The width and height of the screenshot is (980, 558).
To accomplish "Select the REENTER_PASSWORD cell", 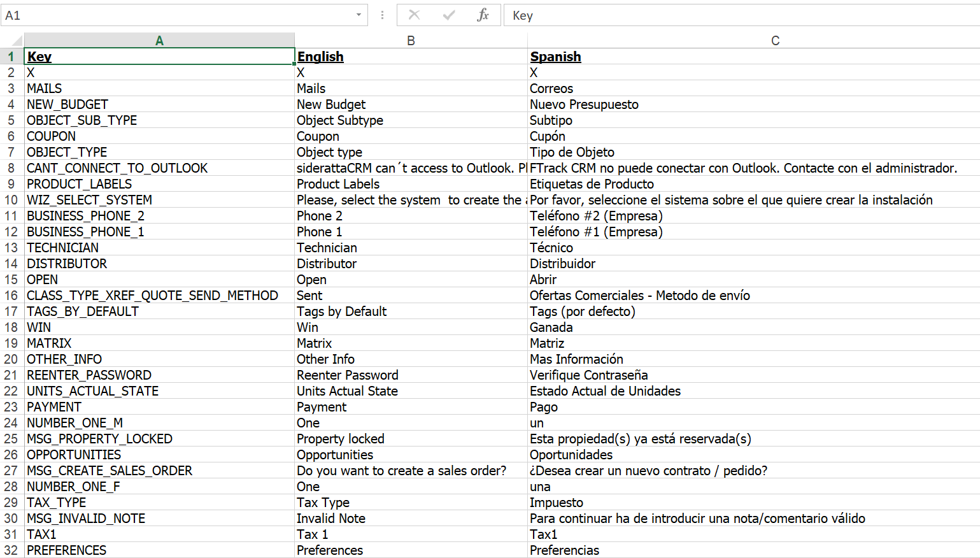I will click(159, 375).
